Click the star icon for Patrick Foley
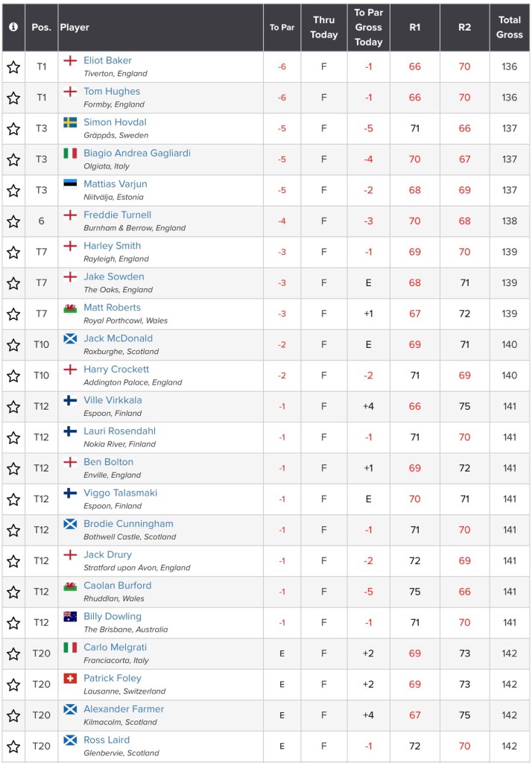The image size is (532, 763). 13,685
